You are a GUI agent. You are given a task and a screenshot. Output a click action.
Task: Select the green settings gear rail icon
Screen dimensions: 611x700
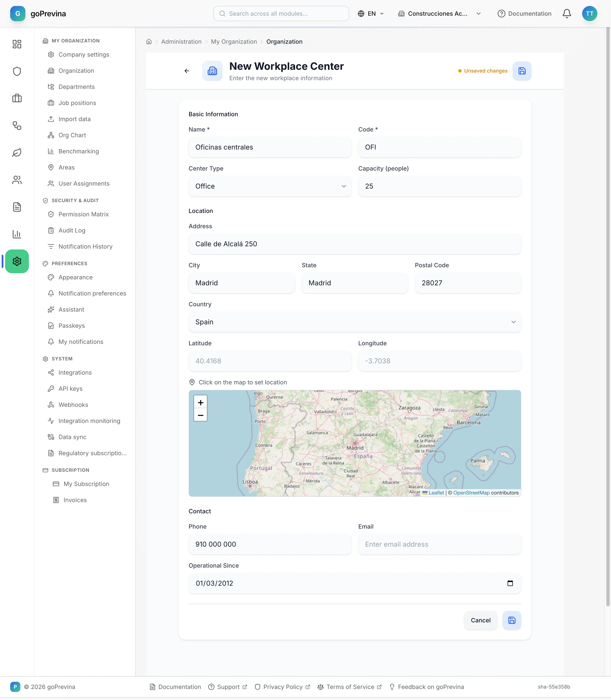(17, 261)
